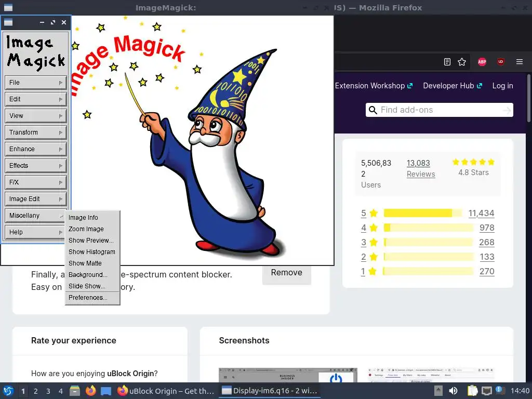
Task: Open the 11,434 five-star reviews count
Action: pyautogui.click(x=481, y=213)
